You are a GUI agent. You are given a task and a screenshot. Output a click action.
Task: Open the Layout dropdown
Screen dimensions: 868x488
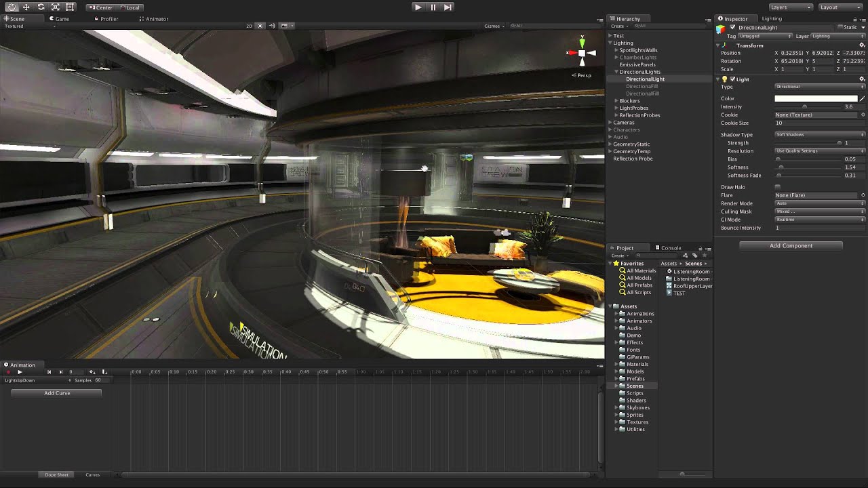coord(840,7)
